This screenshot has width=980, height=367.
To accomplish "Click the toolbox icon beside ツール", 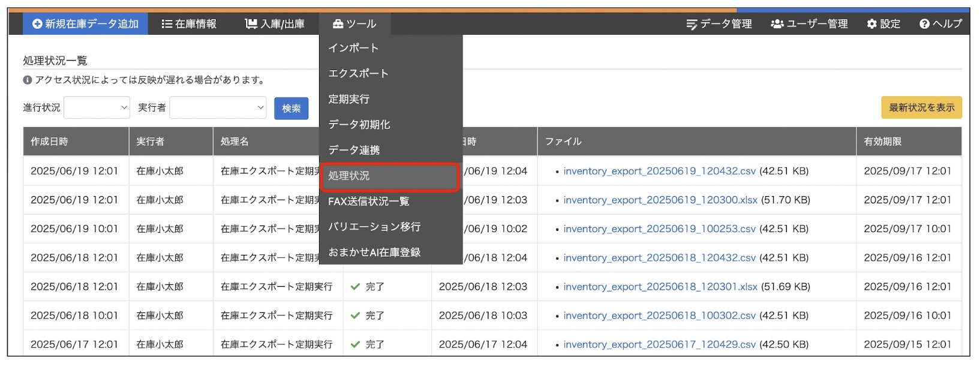I will (338, 24).
